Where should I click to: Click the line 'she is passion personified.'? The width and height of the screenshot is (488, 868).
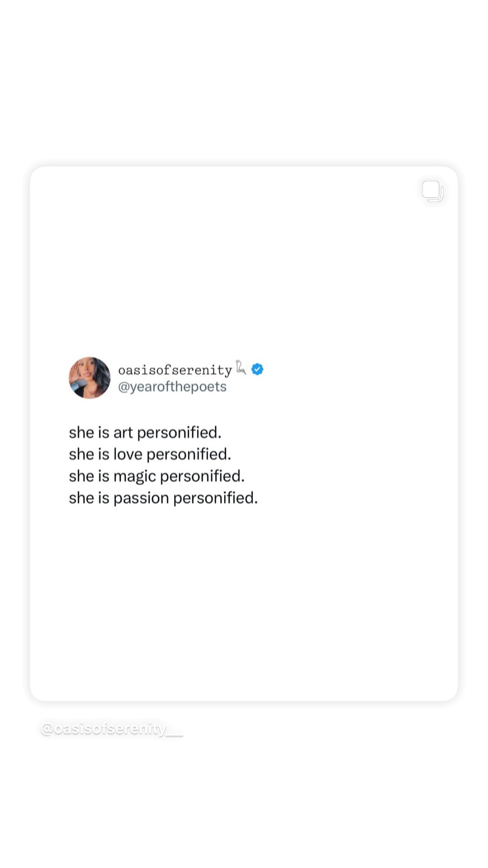[x=164, y=498]
